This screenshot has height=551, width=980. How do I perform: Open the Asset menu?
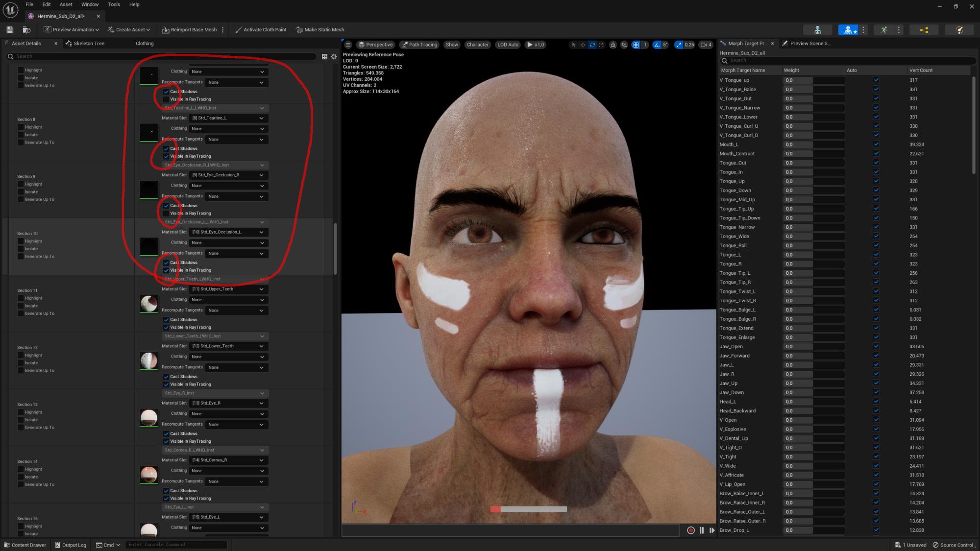click(x=66, y=4)
